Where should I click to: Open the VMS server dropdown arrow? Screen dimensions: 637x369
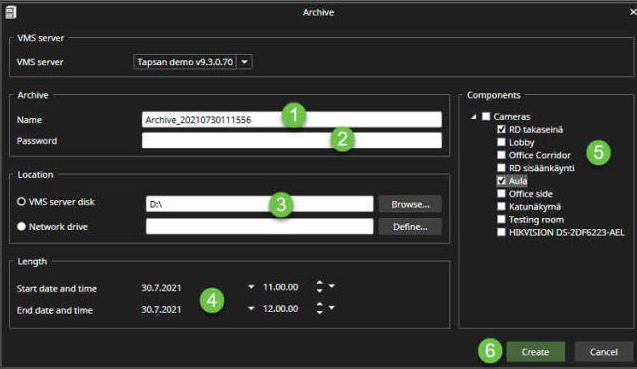[245, 62]
